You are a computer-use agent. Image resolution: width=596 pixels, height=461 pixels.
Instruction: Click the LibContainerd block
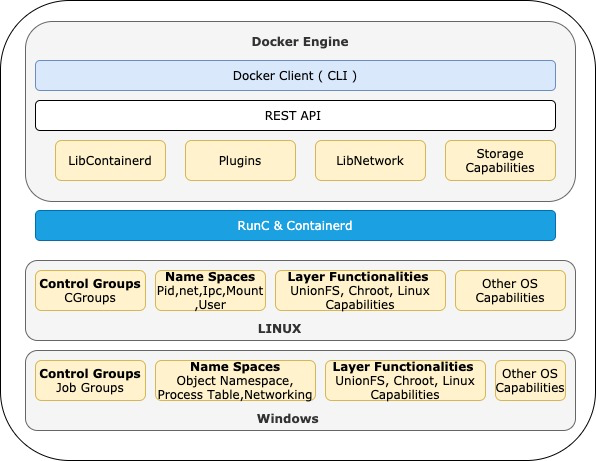tap(110, 160)
